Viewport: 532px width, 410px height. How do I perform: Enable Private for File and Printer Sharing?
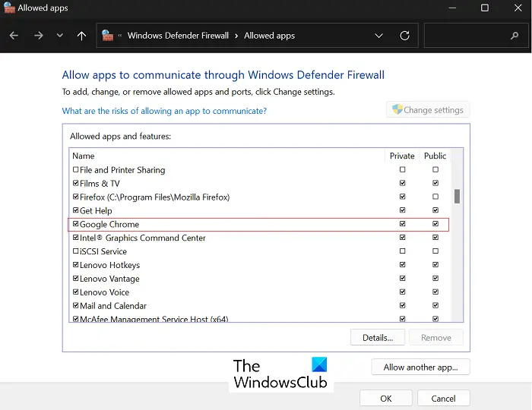point(402,169)
